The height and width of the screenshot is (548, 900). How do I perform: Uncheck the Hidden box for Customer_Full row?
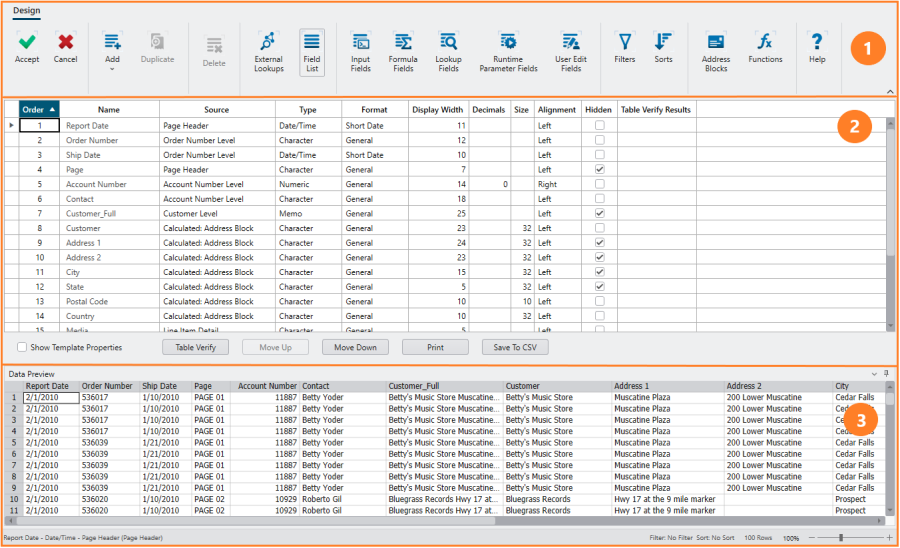tap(599, 213)
